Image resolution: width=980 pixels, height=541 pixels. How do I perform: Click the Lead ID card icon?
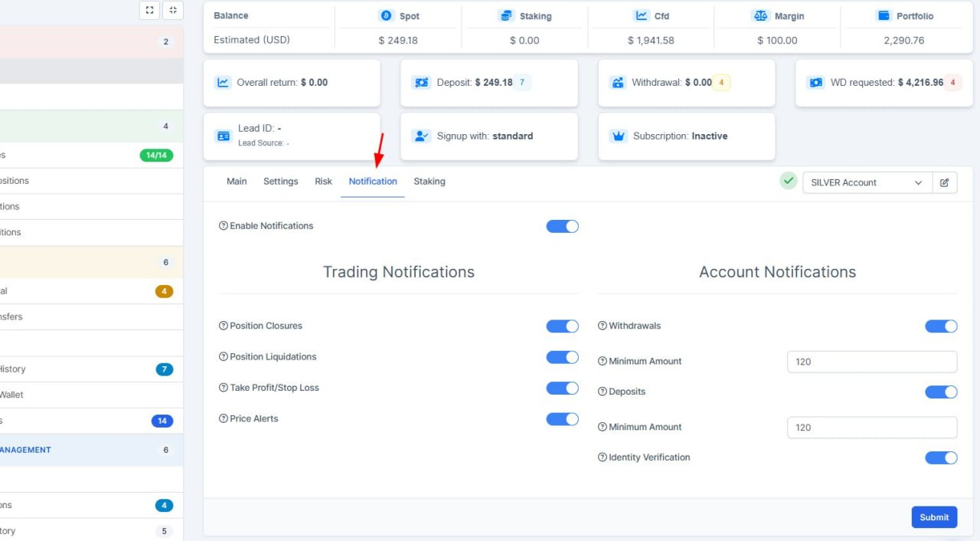[224, 136]
